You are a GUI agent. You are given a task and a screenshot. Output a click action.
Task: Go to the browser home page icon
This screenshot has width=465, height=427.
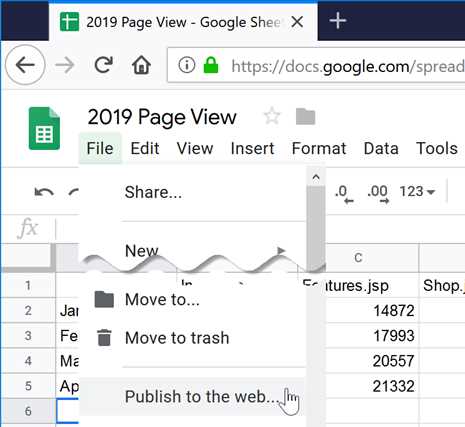point(141,65)
